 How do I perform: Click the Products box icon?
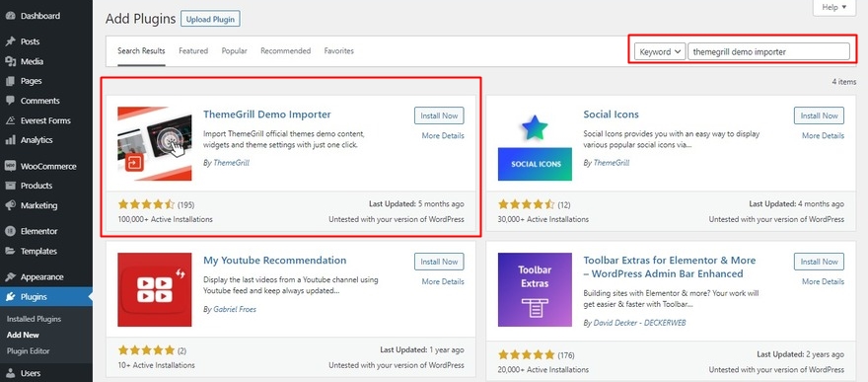pyautogui.click(x=10, y=186)
